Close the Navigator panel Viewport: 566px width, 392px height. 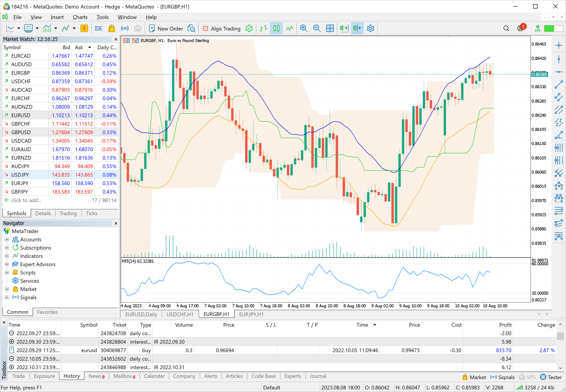click(x=116, y=223)
